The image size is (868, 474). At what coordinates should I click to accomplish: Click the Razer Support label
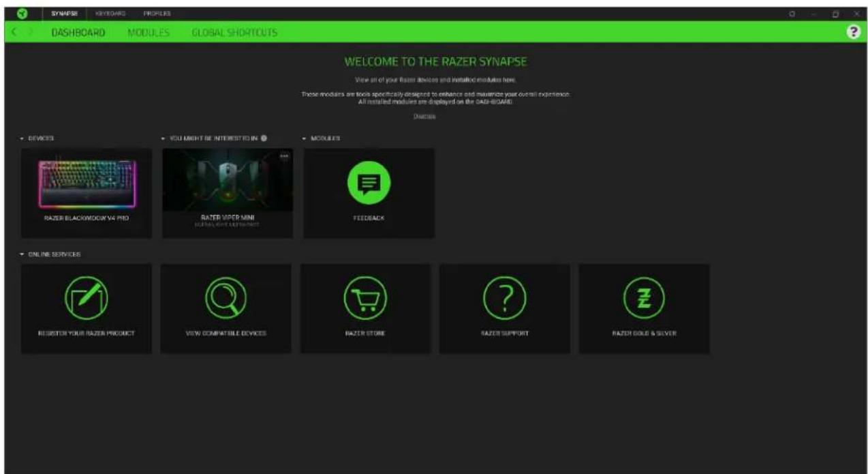coord(504,334)
